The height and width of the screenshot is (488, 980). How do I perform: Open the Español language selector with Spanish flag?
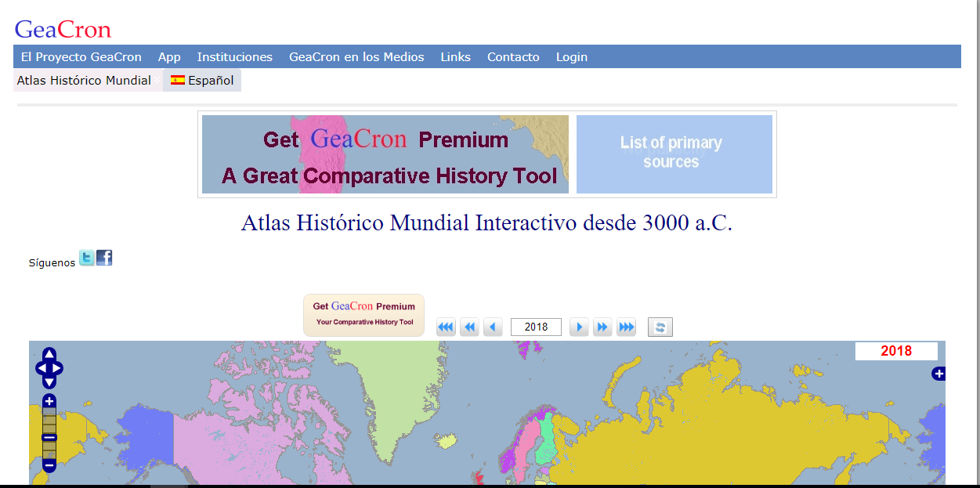(x=201, y=80)
